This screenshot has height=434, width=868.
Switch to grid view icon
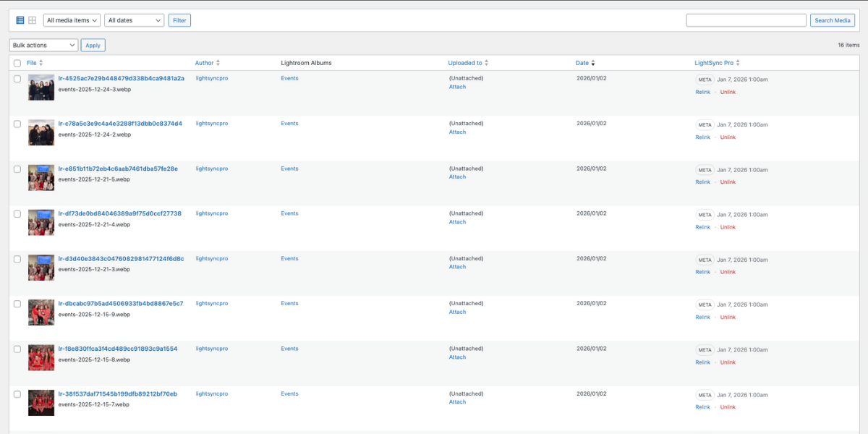[x=33, y=20]
